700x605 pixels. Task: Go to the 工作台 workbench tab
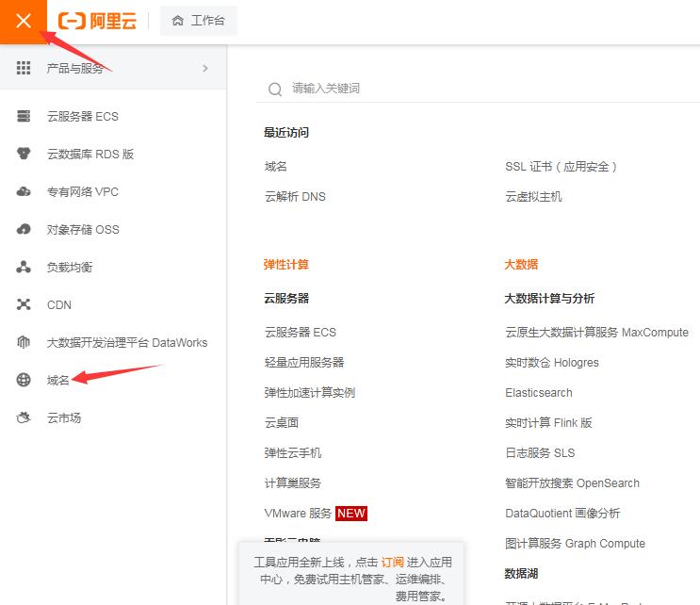[x=198, y=21]
